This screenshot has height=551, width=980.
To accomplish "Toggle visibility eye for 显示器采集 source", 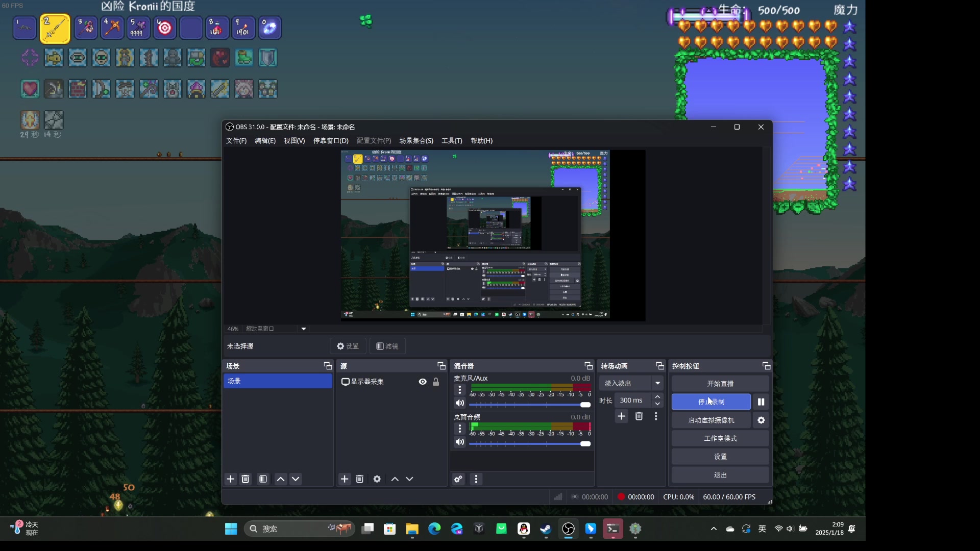I will coord(423,382).
